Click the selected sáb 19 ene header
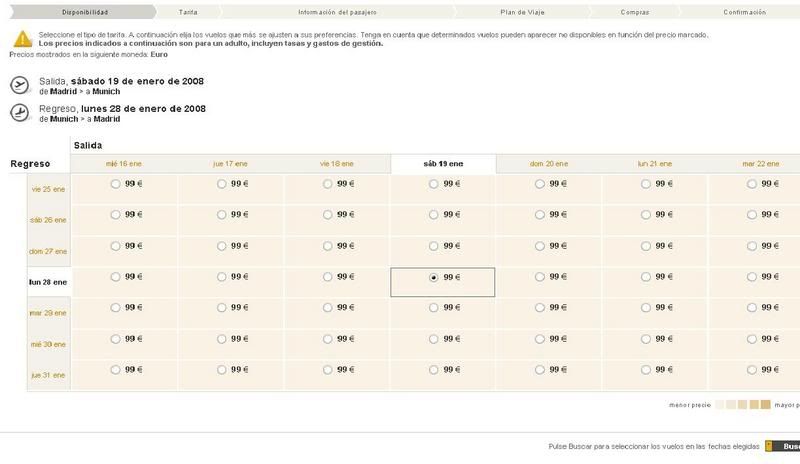800x464 pixels. 443,164
